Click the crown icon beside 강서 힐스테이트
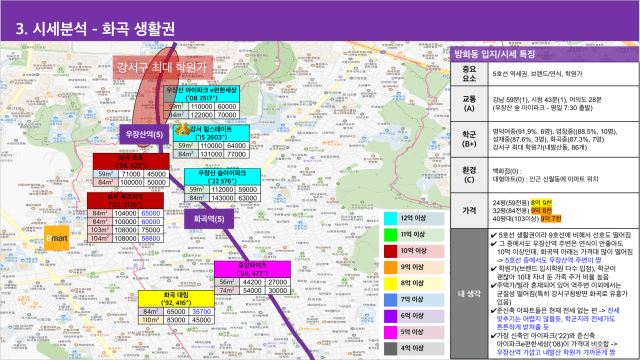Image resolution: width=640 pixels, height=360 pixels. 182,130
